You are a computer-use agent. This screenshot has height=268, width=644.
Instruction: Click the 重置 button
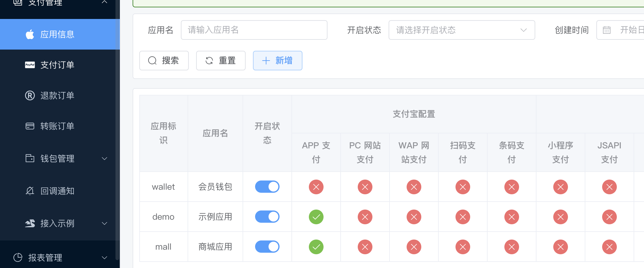tap(221, 61)
